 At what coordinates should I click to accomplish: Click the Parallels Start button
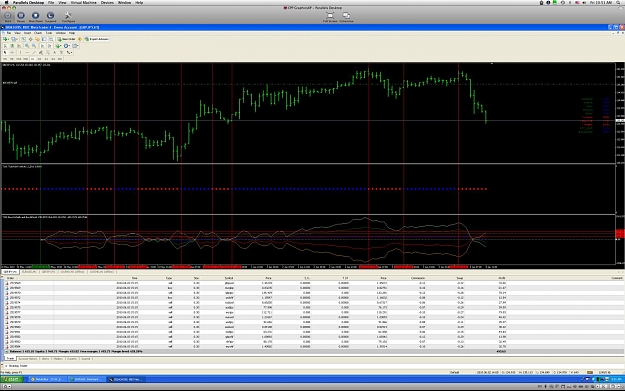(8, 16)
